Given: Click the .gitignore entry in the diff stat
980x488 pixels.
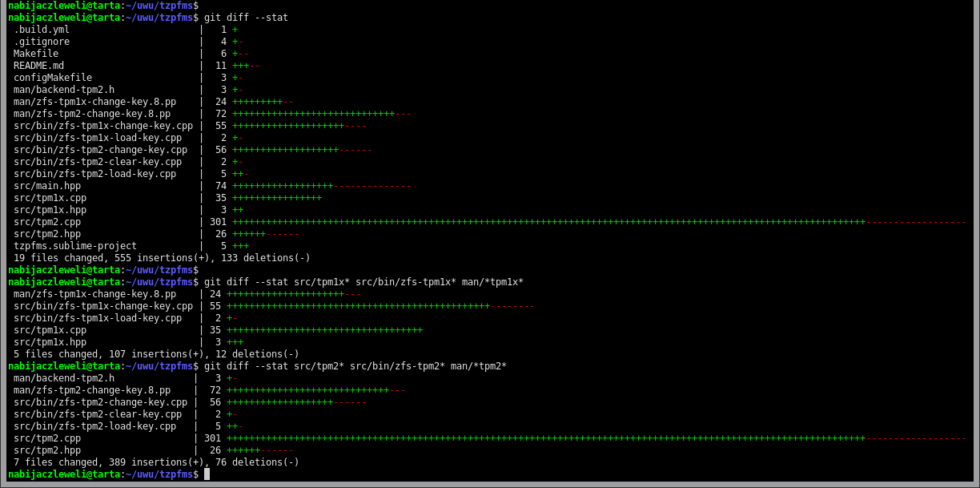Looking at the screenshot, I should coord(42,42).
